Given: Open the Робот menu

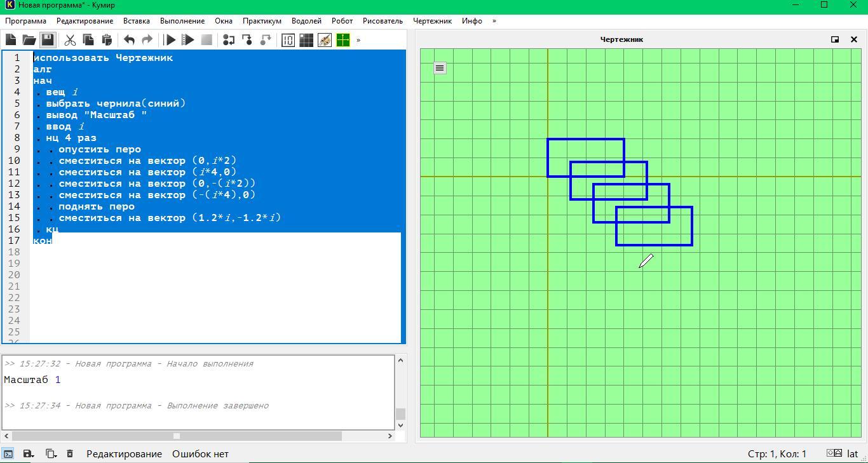Looking at the screenshot, I should [x=342, y=21].
